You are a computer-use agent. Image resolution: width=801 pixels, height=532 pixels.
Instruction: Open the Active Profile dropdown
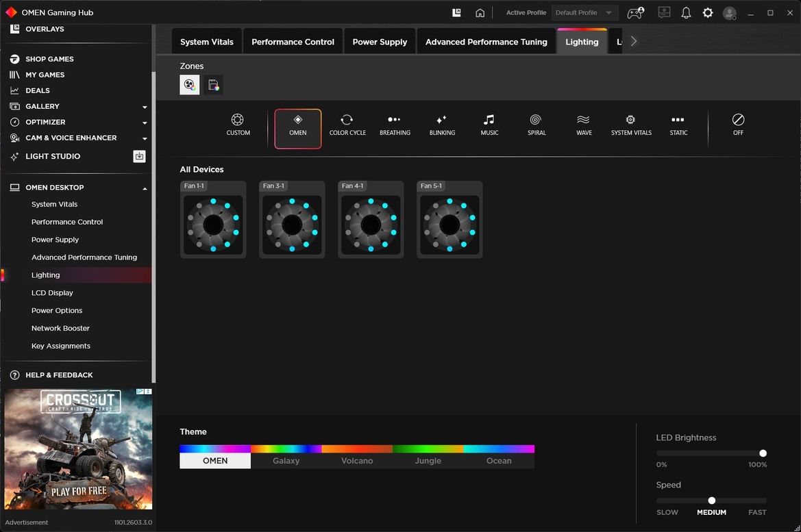click(x=584, y=13)
